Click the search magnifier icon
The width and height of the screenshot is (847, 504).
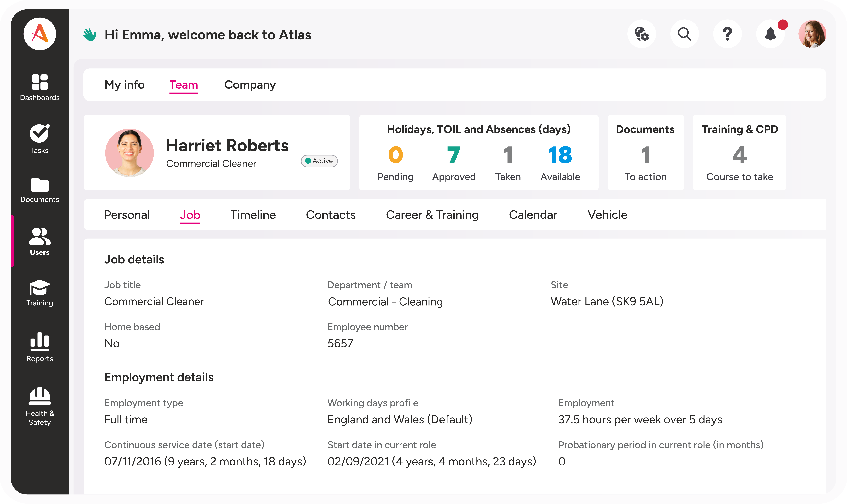pos(685,34)
